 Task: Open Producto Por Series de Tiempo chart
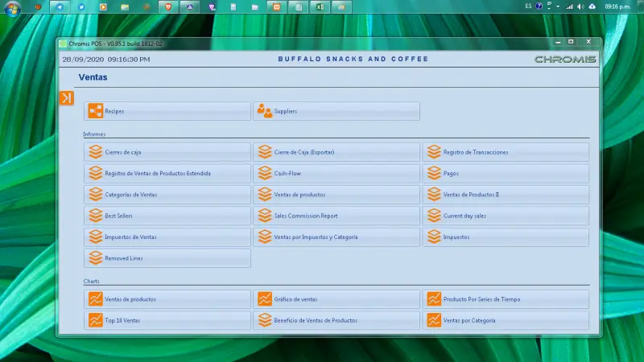click(x=506, y=299)
